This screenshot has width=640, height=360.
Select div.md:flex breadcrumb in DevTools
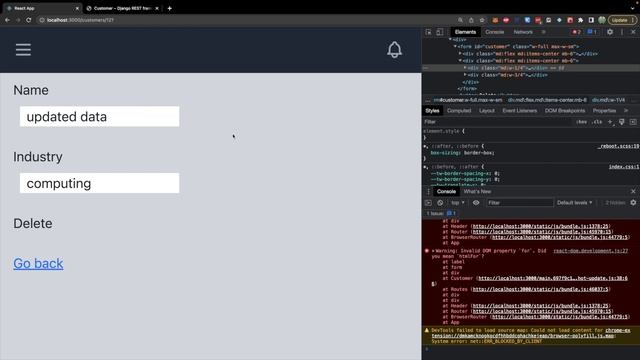click(547, 100)
